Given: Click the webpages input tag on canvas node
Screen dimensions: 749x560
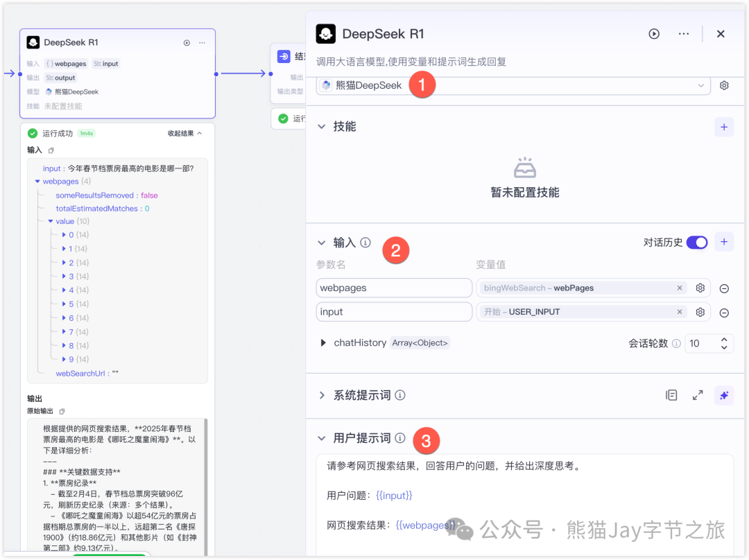Looking at the screenshot, I should point(67,64).
